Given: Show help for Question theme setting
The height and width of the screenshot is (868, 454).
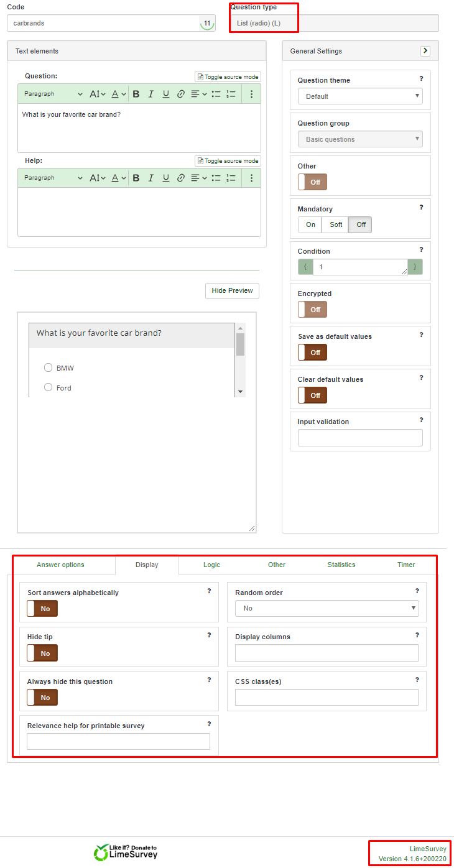Looking at the screenshot, I should [421, 79].
